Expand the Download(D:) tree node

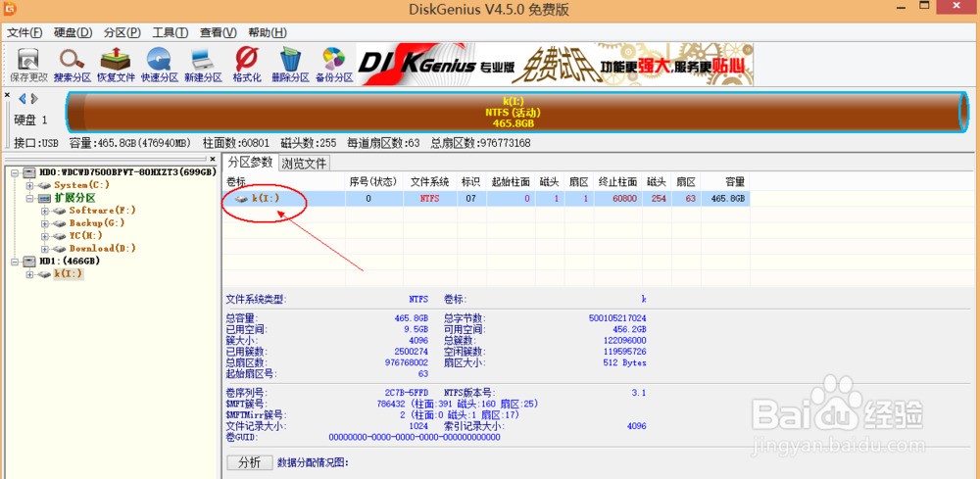tap(44, 248)
